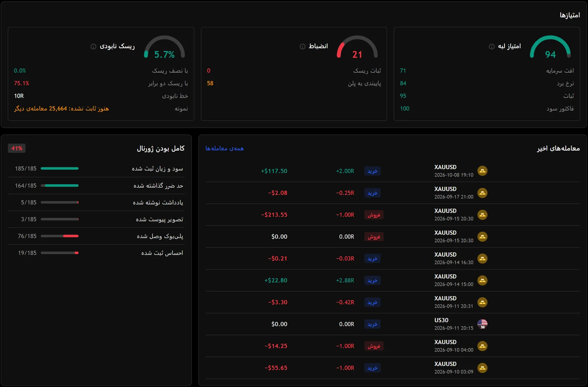
Task: Click the 164/185 count value
Action: [26, 185]
